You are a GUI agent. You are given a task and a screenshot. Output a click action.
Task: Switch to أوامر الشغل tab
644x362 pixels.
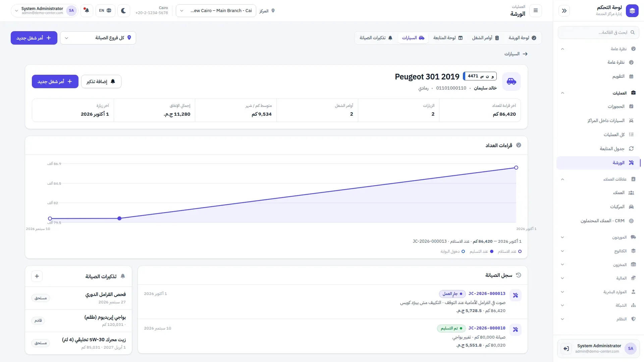coord(485,38)
